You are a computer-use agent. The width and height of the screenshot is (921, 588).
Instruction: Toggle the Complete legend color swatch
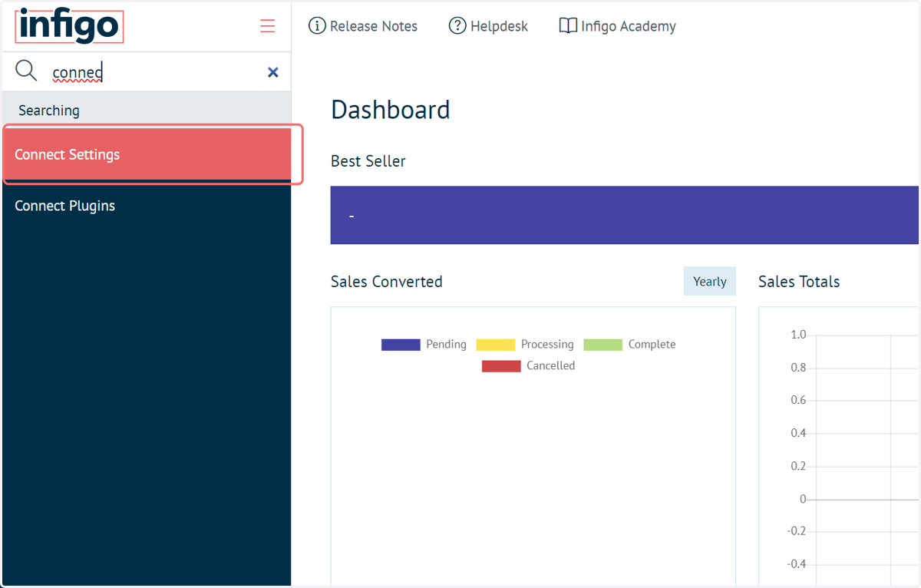tap(602, 345)
